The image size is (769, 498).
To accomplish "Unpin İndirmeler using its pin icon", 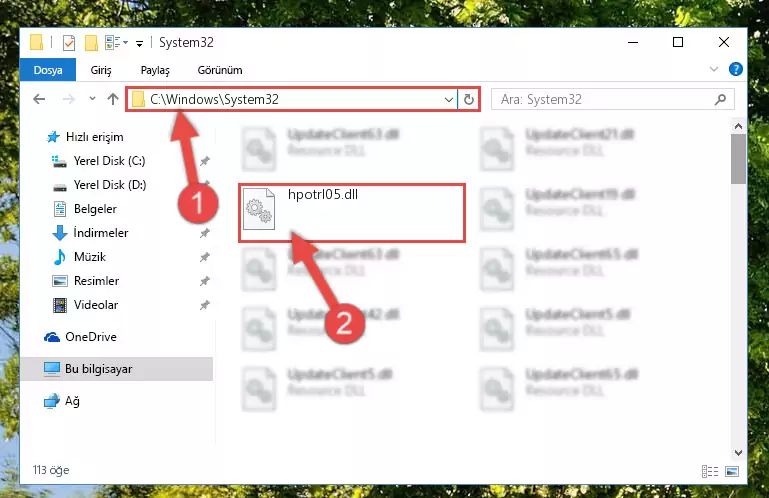I will pos(205,233).
